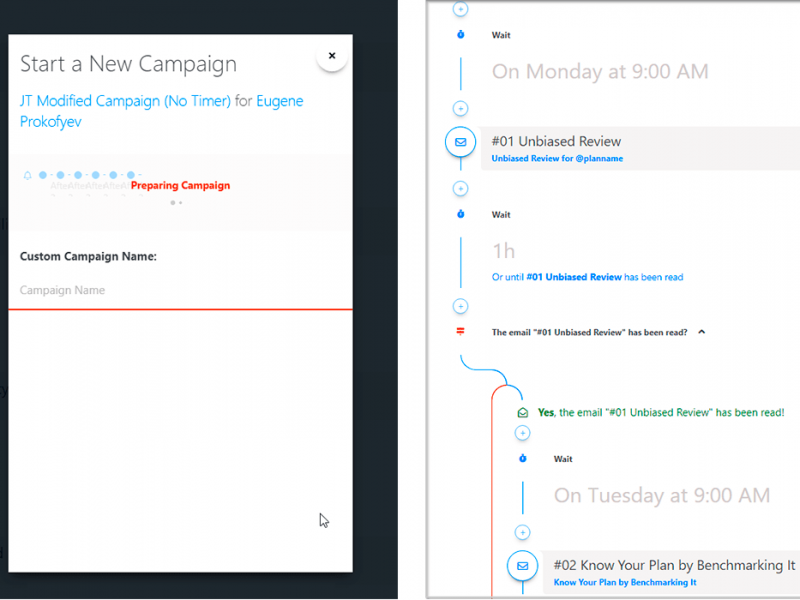
Task: Add a step directly above #01 Unbiased Review email
Action: [x=460, y=108]
